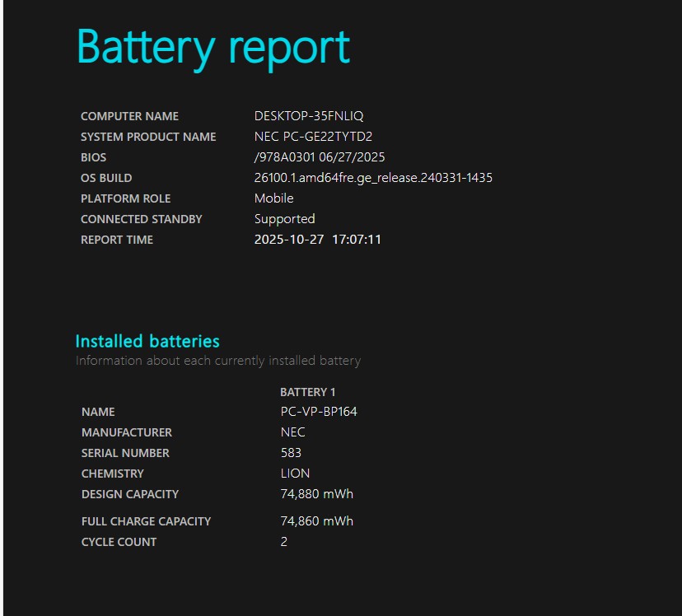This screenshot has height=616, width=682.
Task: Click the Battery report title heading
Action: coord(213,47)
